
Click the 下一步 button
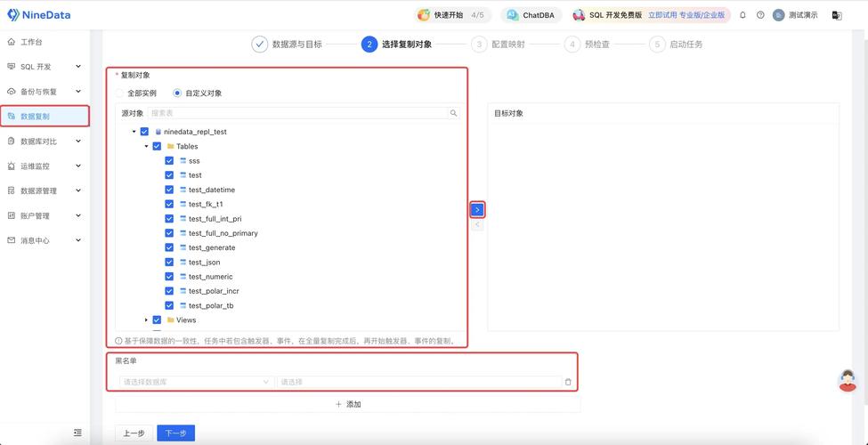pyautogui.click(x=175, y=433)
